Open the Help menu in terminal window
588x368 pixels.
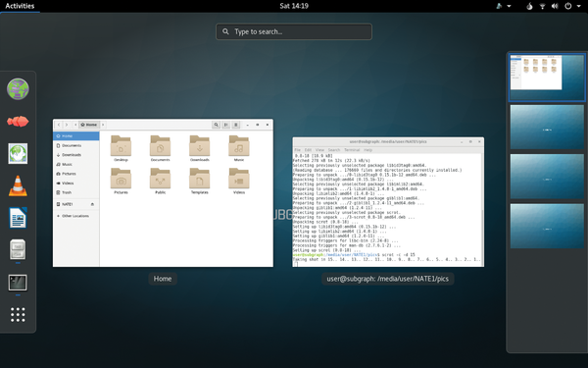[x=367, y=150]
